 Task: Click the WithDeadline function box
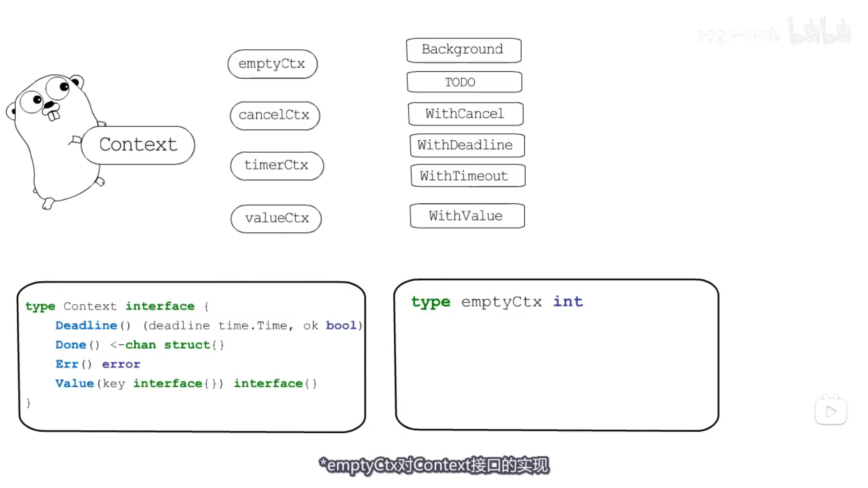[467, 145]
